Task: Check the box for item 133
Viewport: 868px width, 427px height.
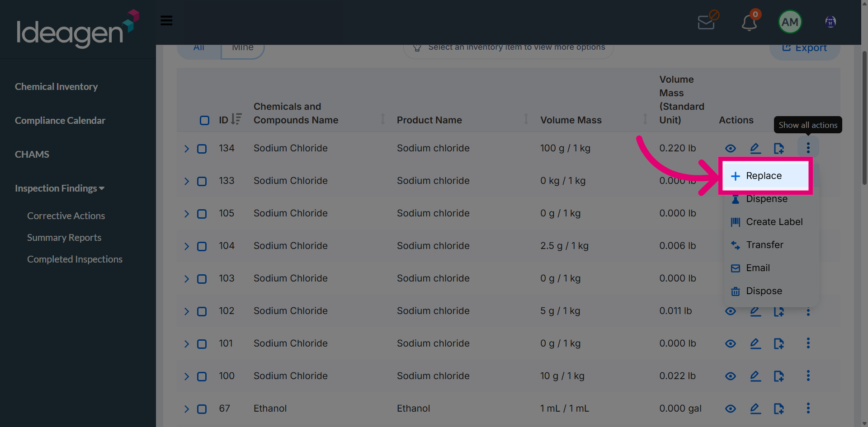Action: (x=202, y=181)
